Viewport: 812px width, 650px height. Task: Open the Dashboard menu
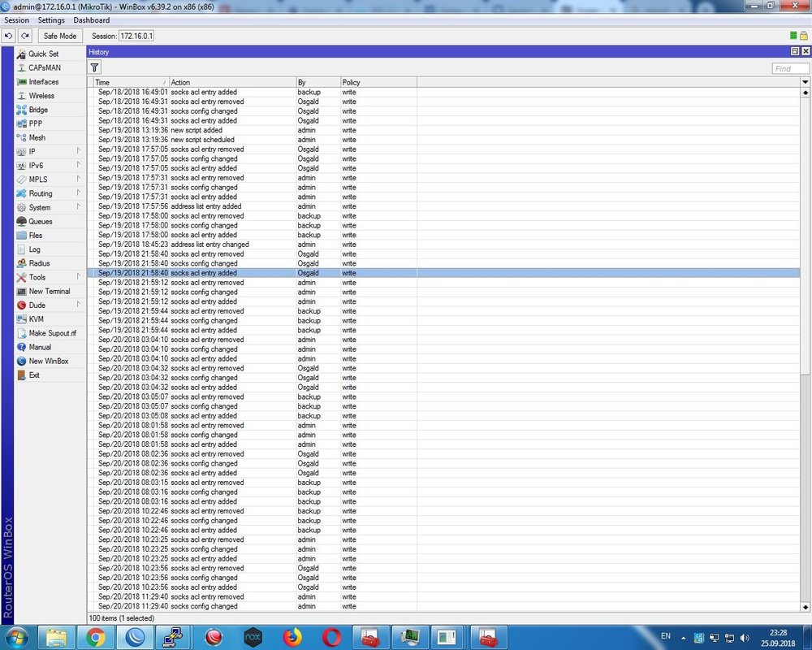[x=91, y=20]
